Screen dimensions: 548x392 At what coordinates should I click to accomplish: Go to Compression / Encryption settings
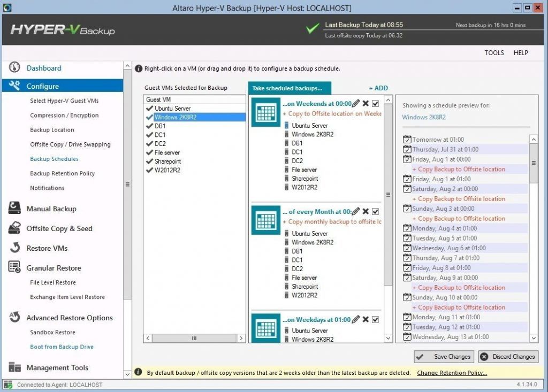(64, 116)
